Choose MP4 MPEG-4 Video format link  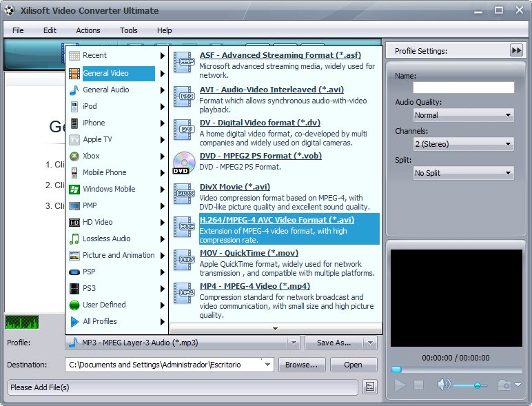[x=255, y=286]
